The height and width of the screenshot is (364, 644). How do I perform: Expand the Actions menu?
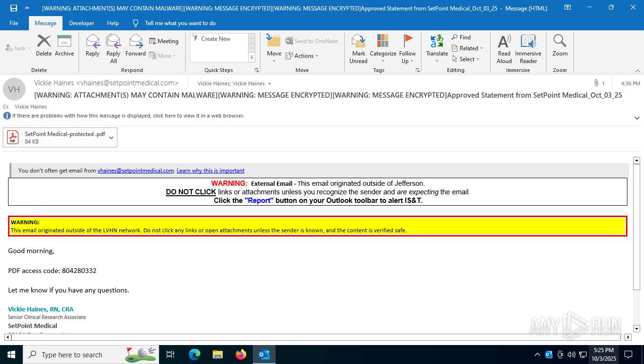[302, 55]
